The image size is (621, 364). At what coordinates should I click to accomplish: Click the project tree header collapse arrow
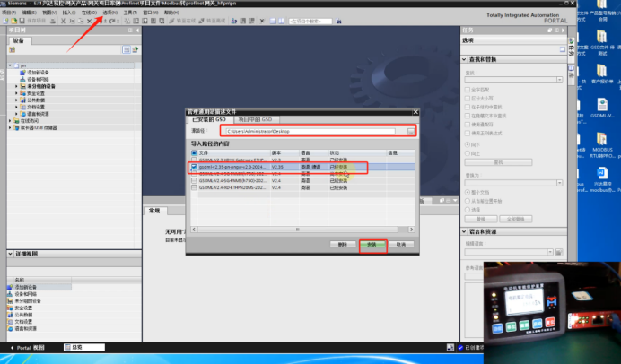137,30
